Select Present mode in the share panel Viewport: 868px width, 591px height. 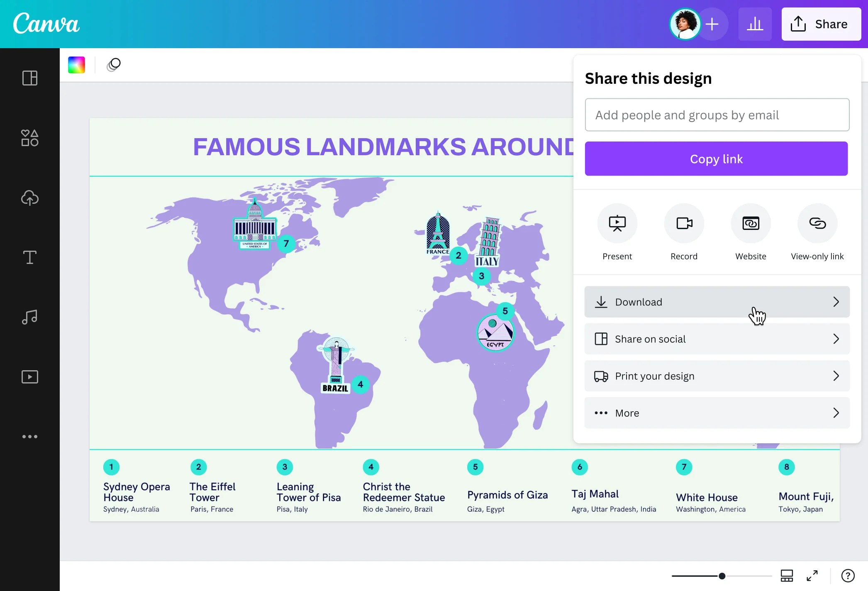coord(617,223)
